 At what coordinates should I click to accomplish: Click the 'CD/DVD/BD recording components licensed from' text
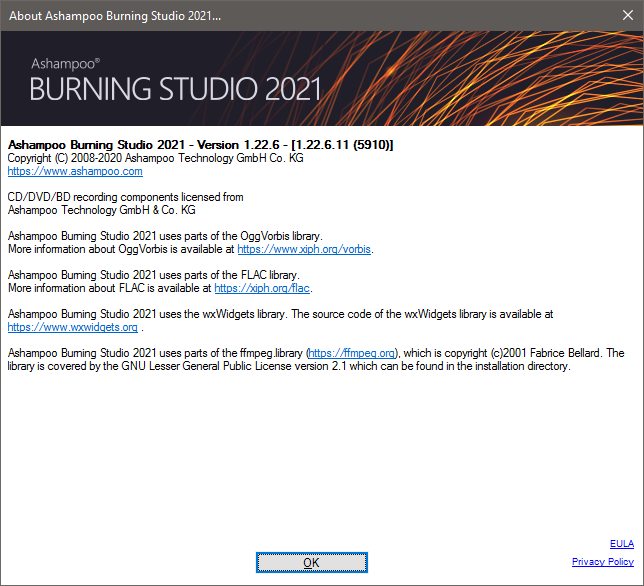tap(125, 197)
